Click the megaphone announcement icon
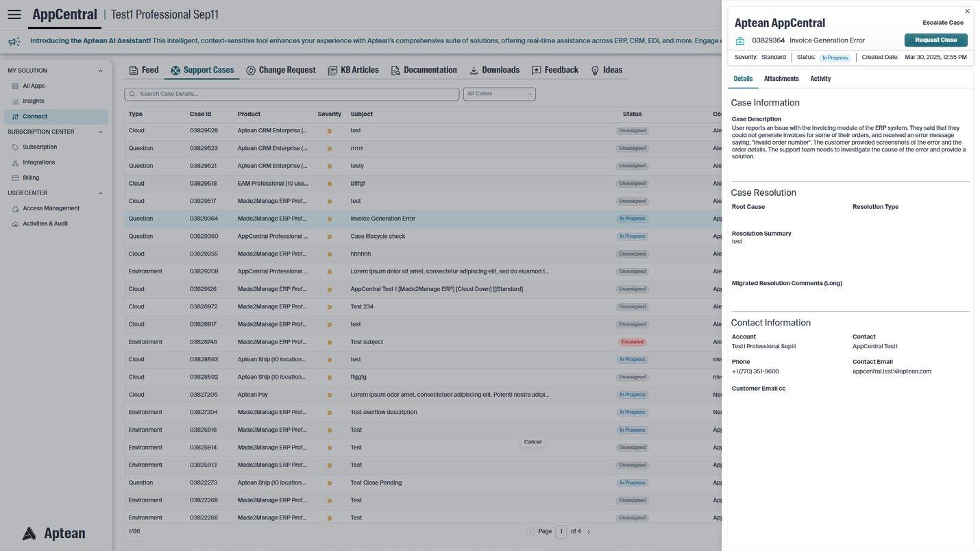 (14, 41)
